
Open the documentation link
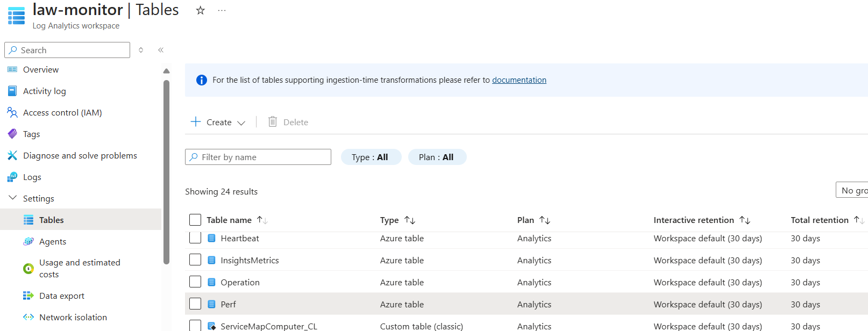coord(519,80)
